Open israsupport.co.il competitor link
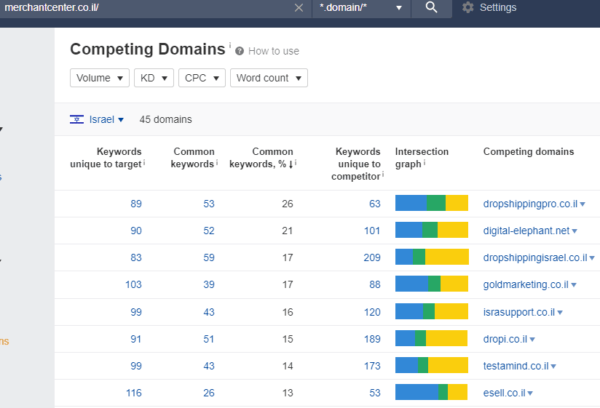This screenshot has width=600, height=408. tap(519, 312)
